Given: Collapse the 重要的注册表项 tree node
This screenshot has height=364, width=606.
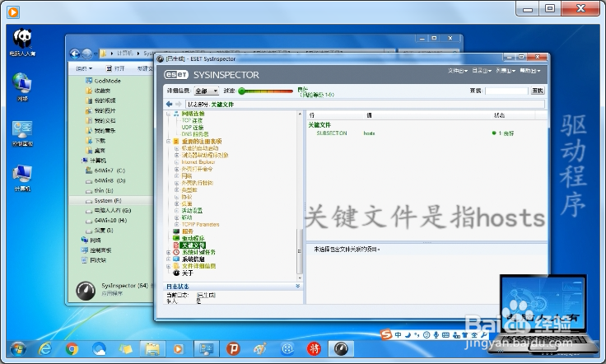Looking at the screenshot, I should (169, 142).
